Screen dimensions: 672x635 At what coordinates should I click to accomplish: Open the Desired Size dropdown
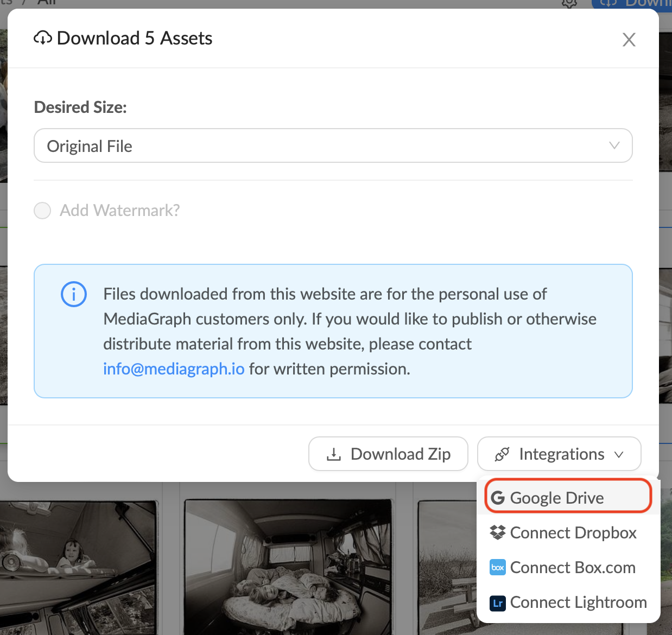(332, 145)
